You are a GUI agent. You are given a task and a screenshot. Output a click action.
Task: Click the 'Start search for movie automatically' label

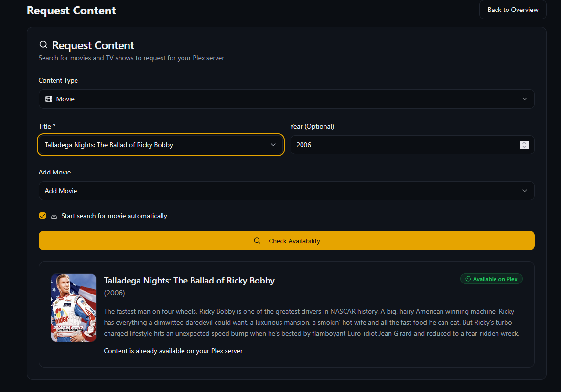(x=114, y=216)
